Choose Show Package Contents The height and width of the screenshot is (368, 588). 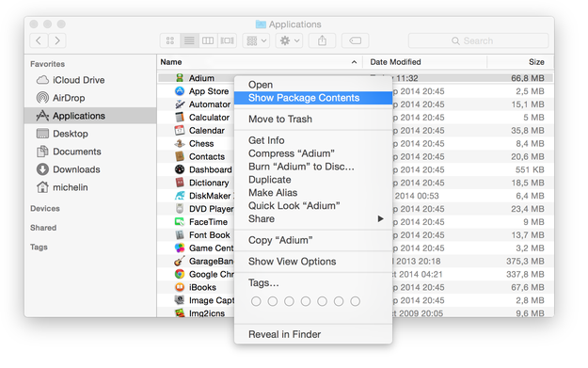point(313,98)
